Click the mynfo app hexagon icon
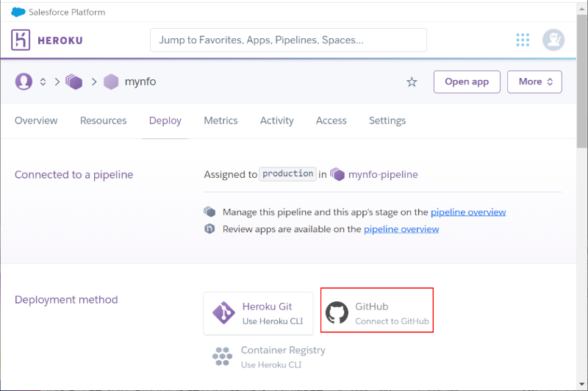This screenshot has width=588, height=391. click(x=111, y=82)
